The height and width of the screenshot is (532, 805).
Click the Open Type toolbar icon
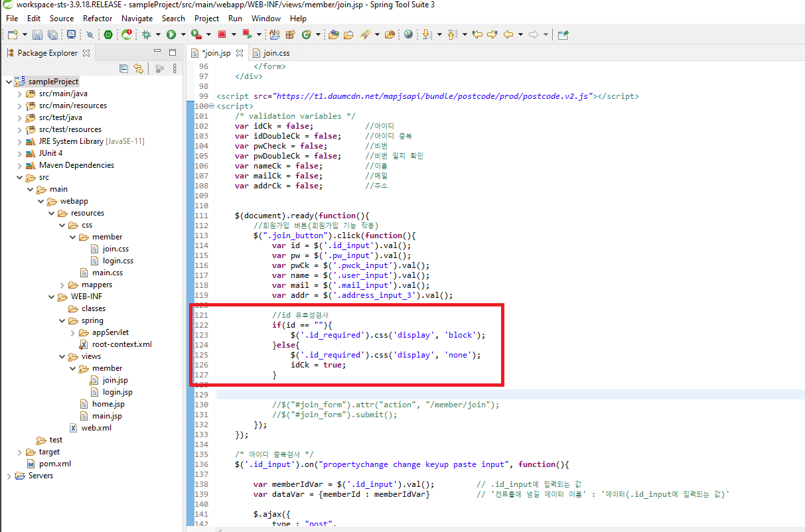point(334,34)
